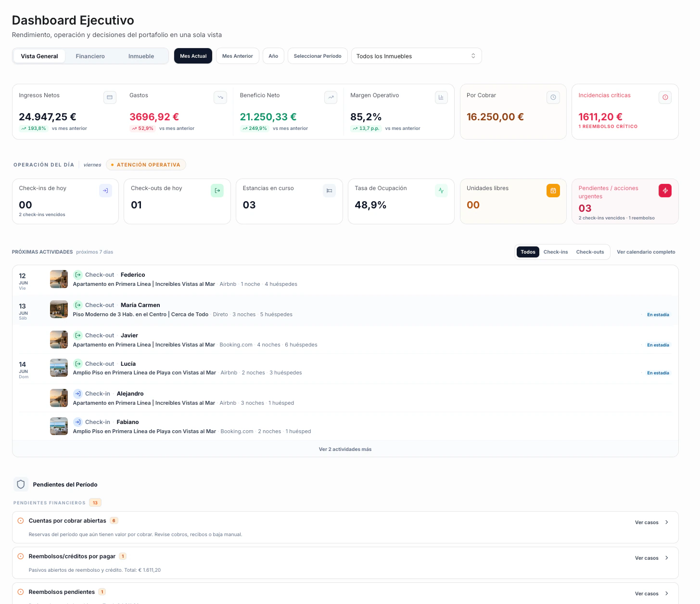Click the 52,9% expense change badge
The image size is (700, 604).
[x=142, y=129]
